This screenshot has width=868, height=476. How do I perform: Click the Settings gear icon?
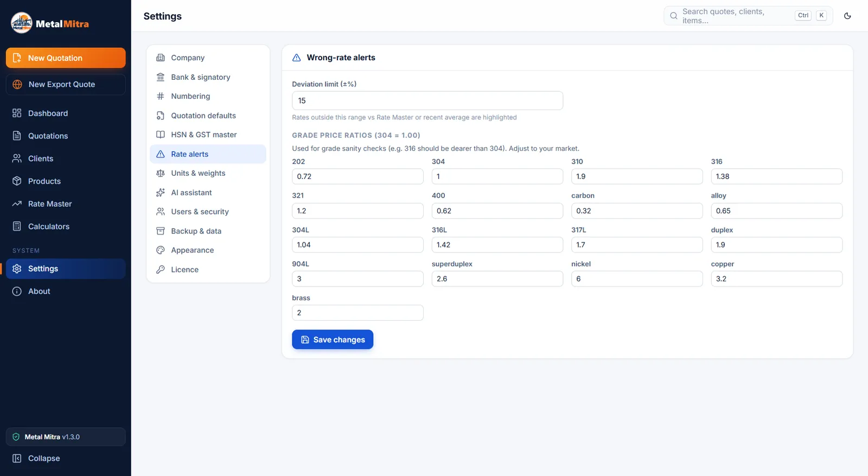point(17,269)
